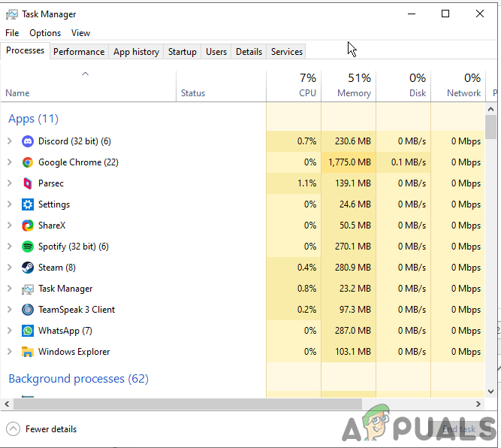501x448 pixels.
Task: Minimize the Task Manager window
Action: (412, 14)
